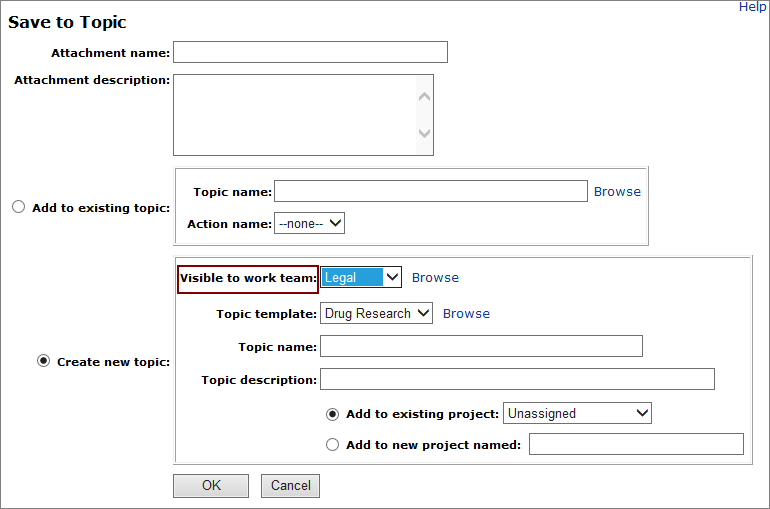Select the Add to existing project radio button
Image resolution: width=770 pixels, height=509 pixels.
332,414
